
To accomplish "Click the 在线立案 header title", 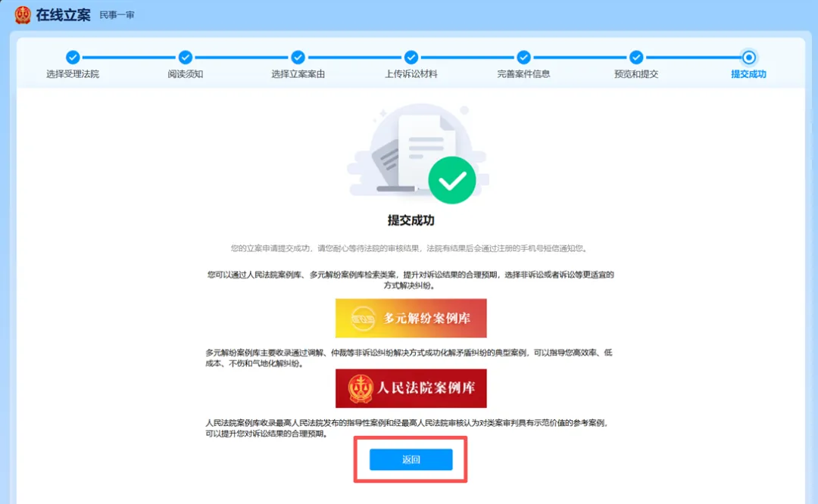I will click(x=63, y=15).
